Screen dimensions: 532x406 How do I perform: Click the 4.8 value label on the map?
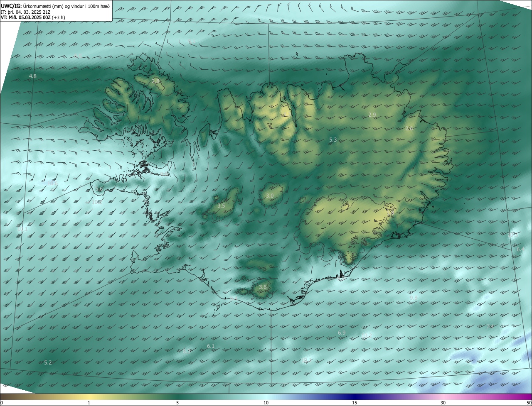click(x=33, y=76)
